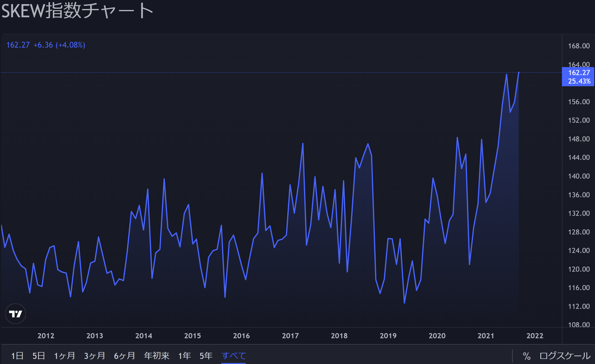Click the 2012 label on time axis

point(46,336)
